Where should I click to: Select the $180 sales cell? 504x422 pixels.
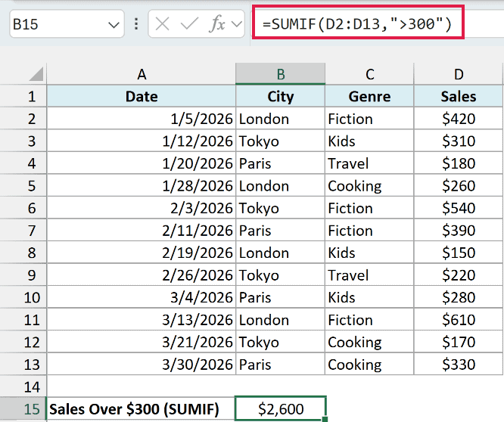459,163
